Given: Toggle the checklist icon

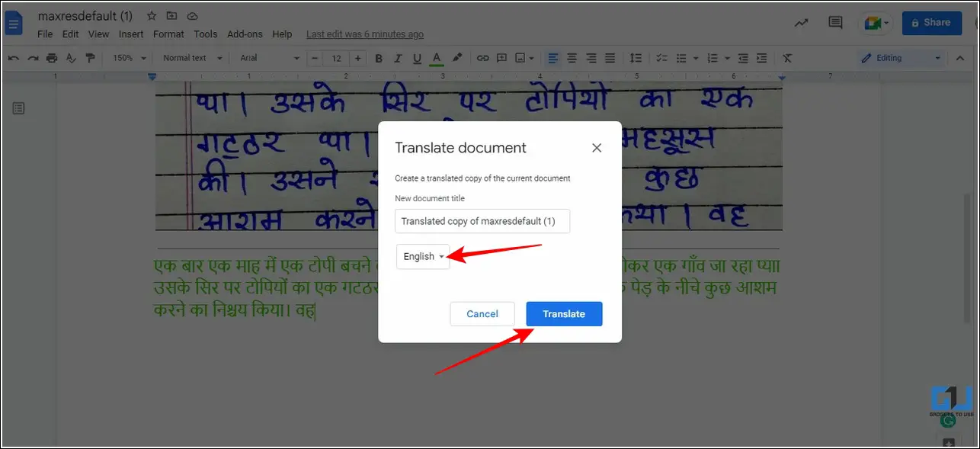Looking at the screenshot, I should coord(661,58).
